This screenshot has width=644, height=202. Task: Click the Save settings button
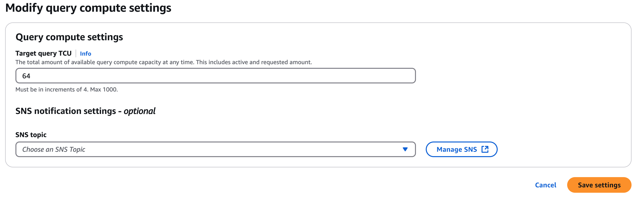pyautogui.click(x=599, y=185)
